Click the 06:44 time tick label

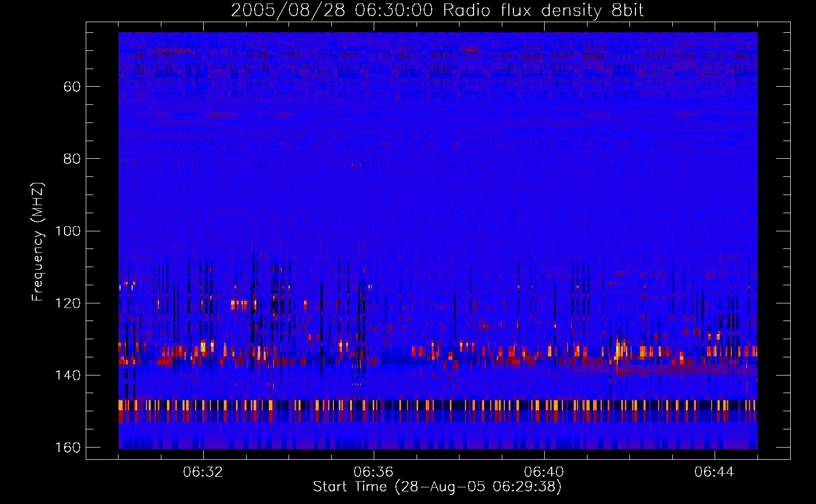tap(715, 472)
